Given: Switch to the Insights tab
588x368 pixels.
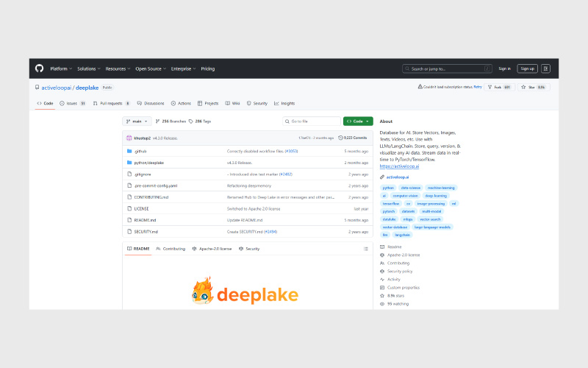Looking at the screenshot, I should [x=284, y=103].
